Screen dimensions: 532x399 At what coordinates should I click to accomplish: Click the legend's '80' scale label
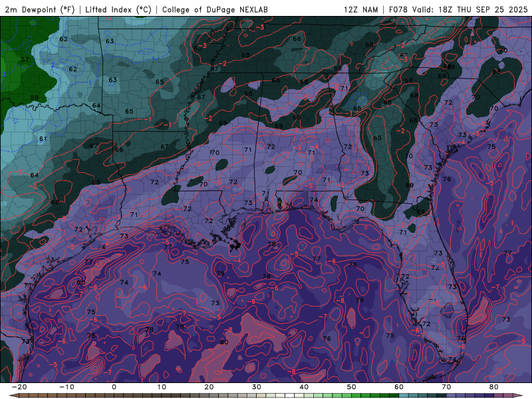tap(494, 387)
